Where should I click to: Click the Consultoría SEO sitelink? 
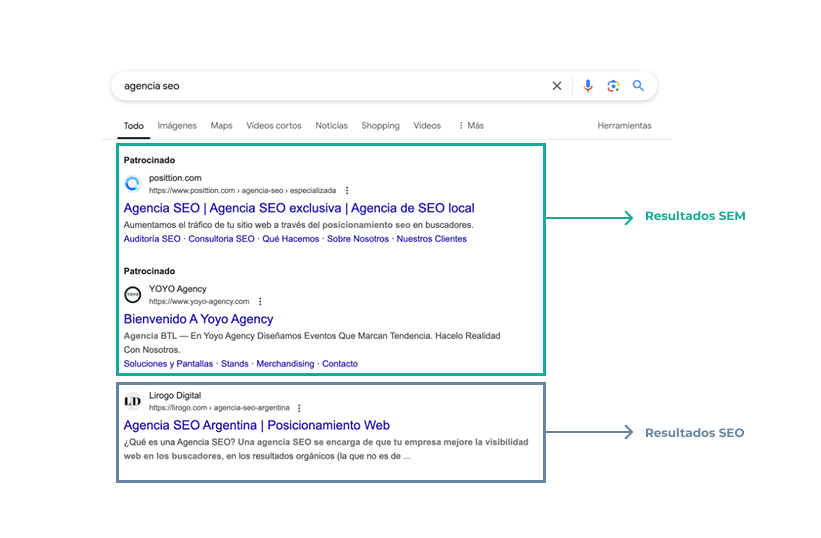click(221, 239)
